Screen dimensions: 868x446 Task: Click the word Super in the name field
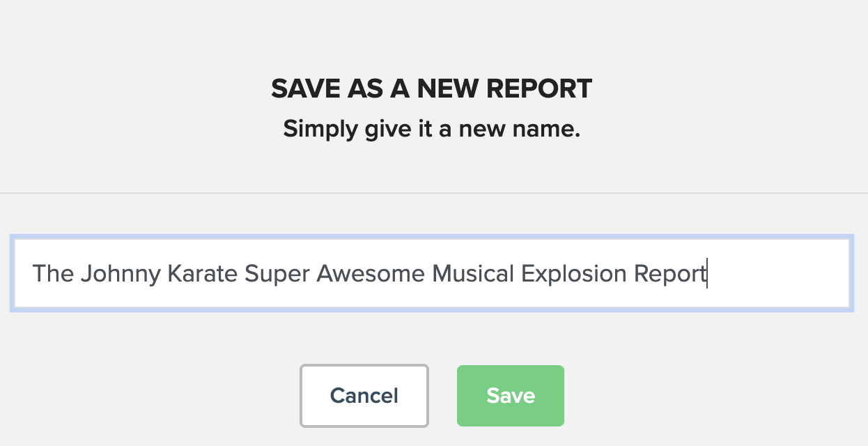pos(277,275)
